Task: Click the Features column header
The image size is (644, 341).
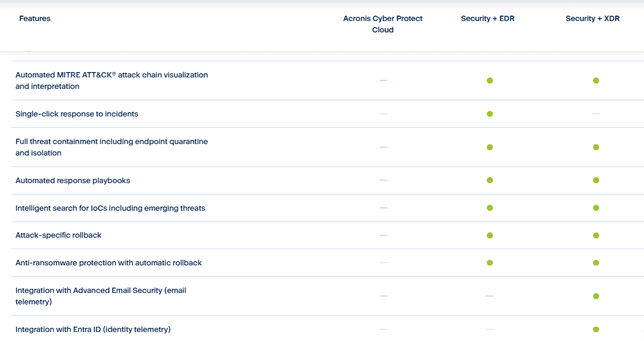Action: coord(35,19)
